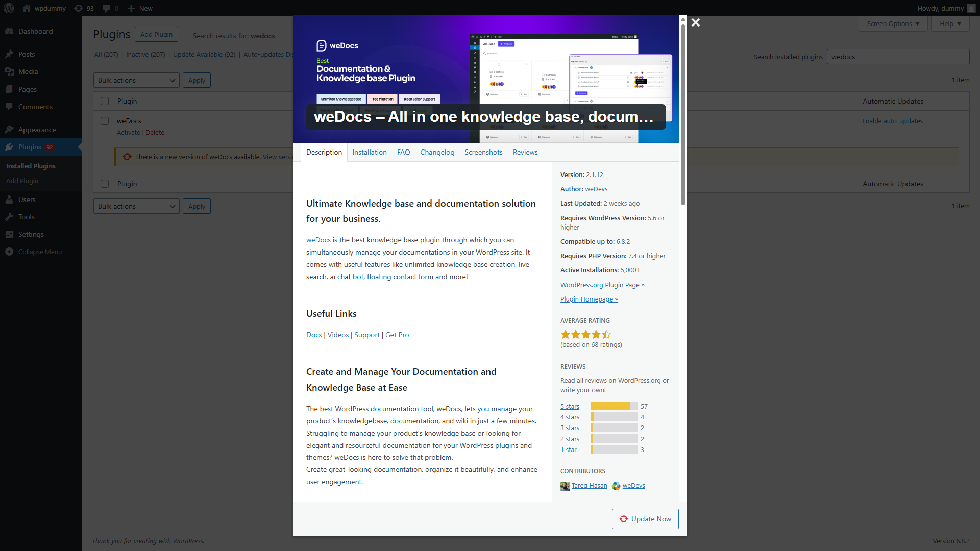The image size is (980, 551).
Task: Open Installed Plugins submenu item
Action: 31,166
